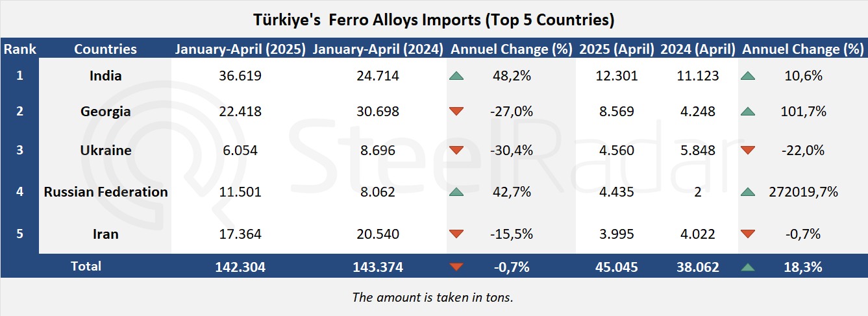Click the red down arrow beside -30,4%
This screenshot has height=316, width=868.
pyautogui.click(x=456, y=151)
